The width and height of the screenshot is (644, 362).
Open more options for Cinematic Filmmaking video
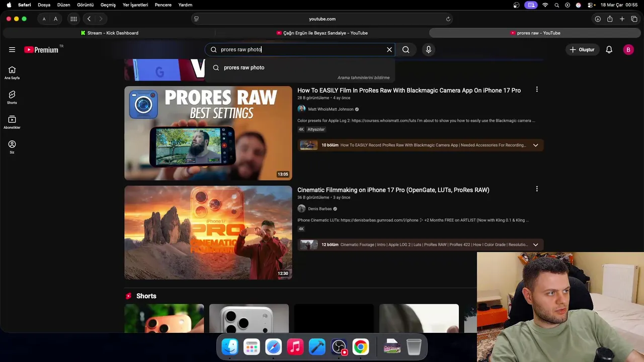(x=537, y=189)
